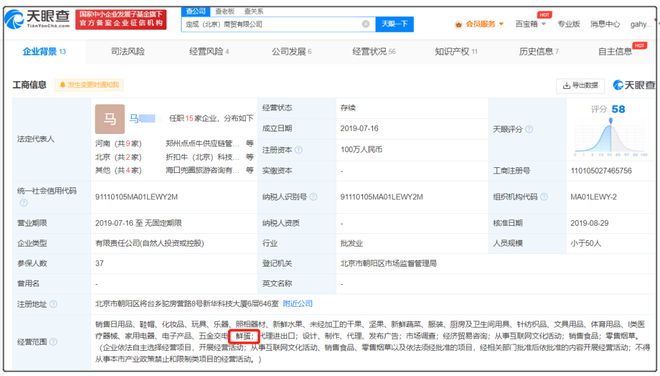Switch to the 司法风险 tab
The width and height of the screenshot is (660, 376).
point(128,51)
